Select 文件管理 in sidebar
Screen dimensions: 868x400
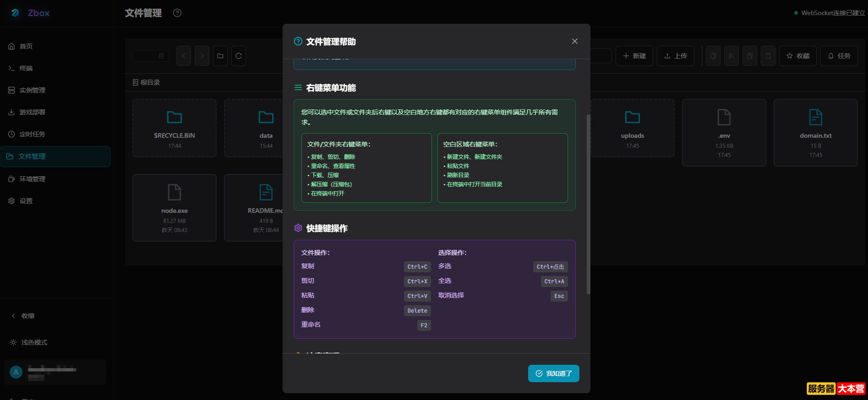click(x=55, y=157)
